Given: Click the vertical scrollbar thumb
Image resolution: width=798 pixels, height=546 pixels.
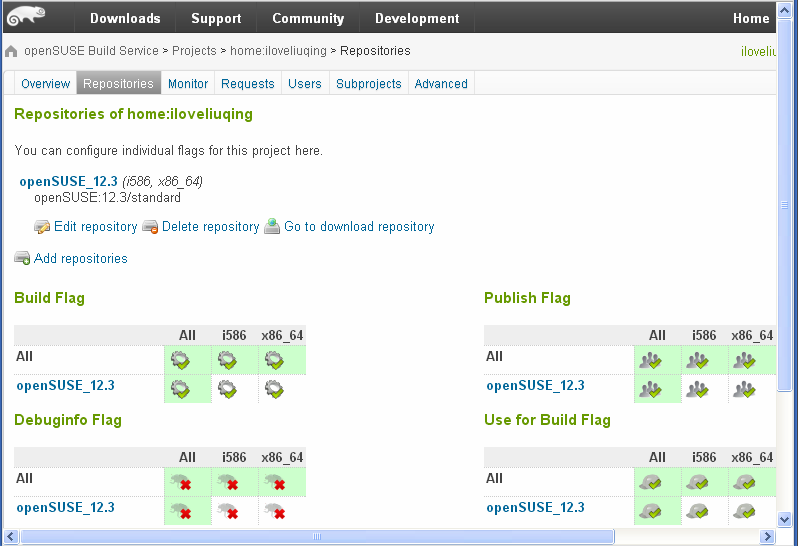Looking at the screenshot, I should point(785,206).
